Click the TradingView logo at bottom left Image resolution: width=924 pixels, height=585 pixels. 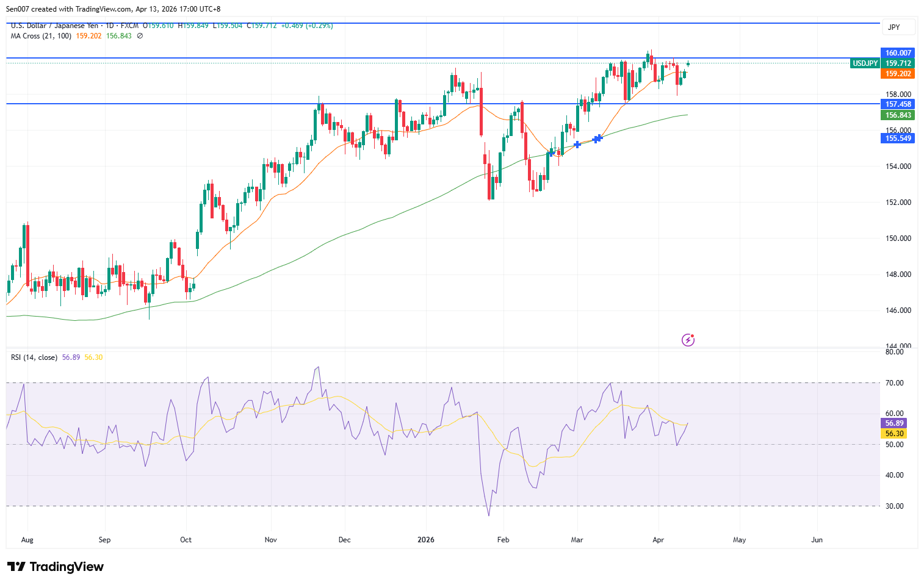tap(55, 567)
